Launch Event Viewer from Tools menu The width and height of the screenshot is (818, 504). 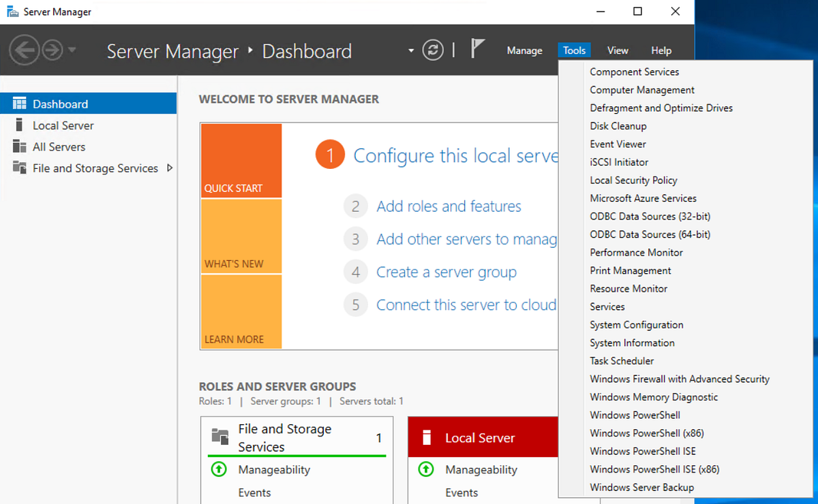coord(618,144)
